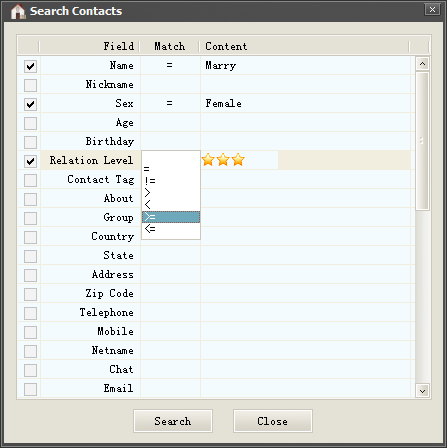
Task: Click the scrollbar down arrow
Action: coord(422,391)
